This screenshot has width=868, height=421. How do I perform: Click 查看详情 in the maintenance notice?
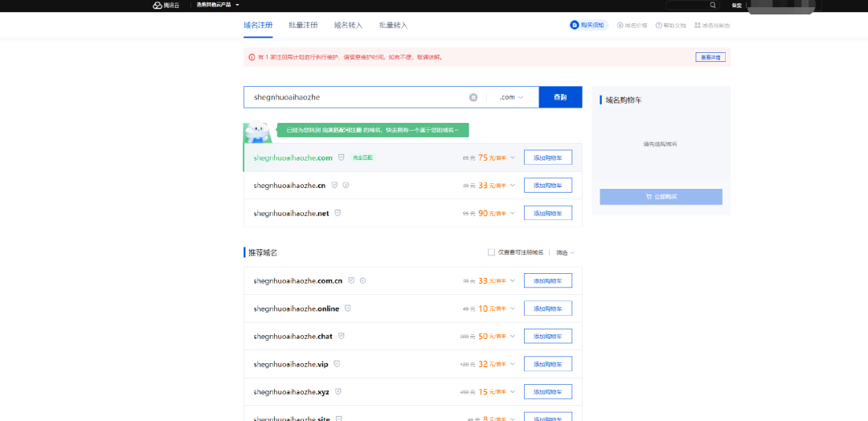pyautogui.click(x=710, y=57)
